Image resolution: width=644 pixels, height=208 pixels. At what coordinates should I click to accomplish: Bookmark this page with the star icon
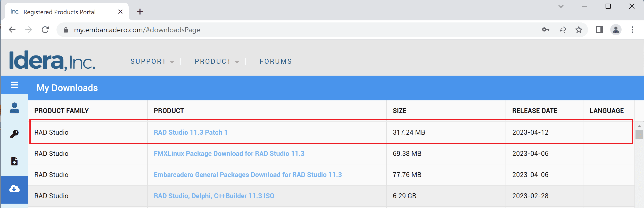579,30
